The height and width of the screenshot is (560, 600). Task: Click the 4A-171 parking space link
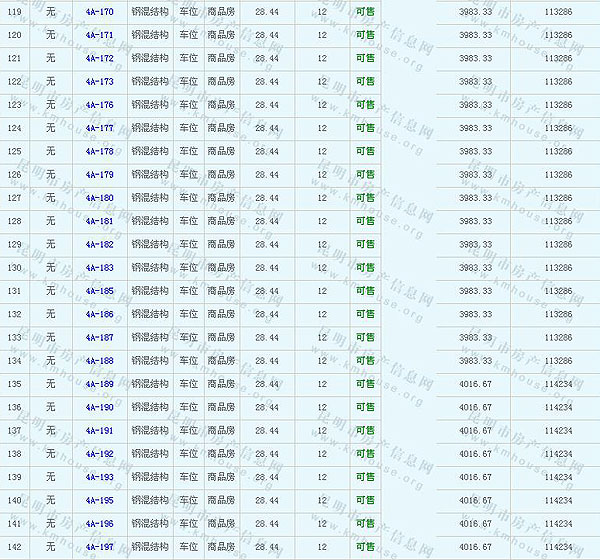point(99,35)
